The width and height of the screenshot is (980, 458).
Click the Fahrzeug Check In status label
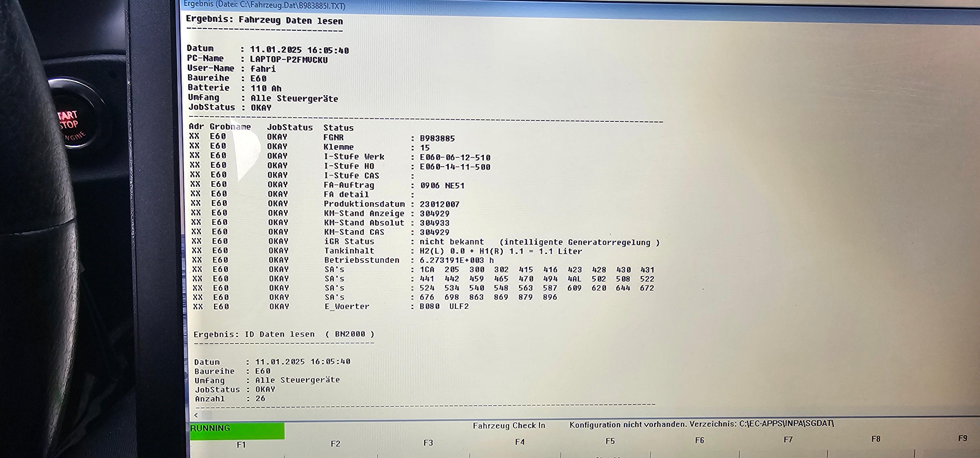tap(509, 426)
